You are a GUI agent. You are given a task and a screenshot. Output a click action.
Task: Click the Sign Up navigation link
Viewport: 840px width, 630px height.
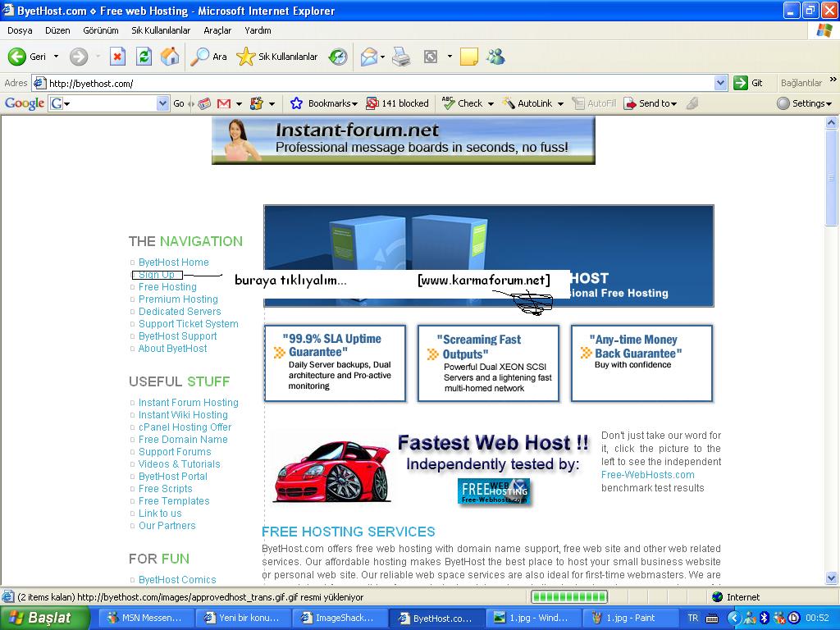[157, 275]
